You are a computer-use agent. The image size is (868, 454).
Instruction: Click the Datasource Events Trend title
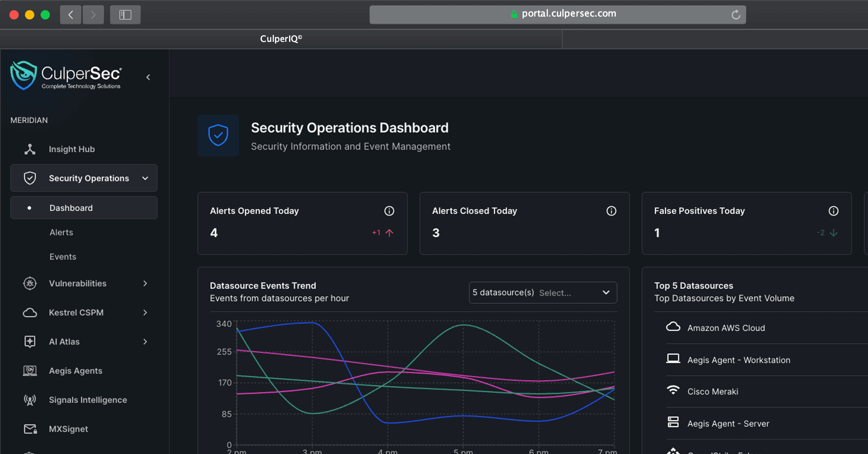click(x=263, y=286)
